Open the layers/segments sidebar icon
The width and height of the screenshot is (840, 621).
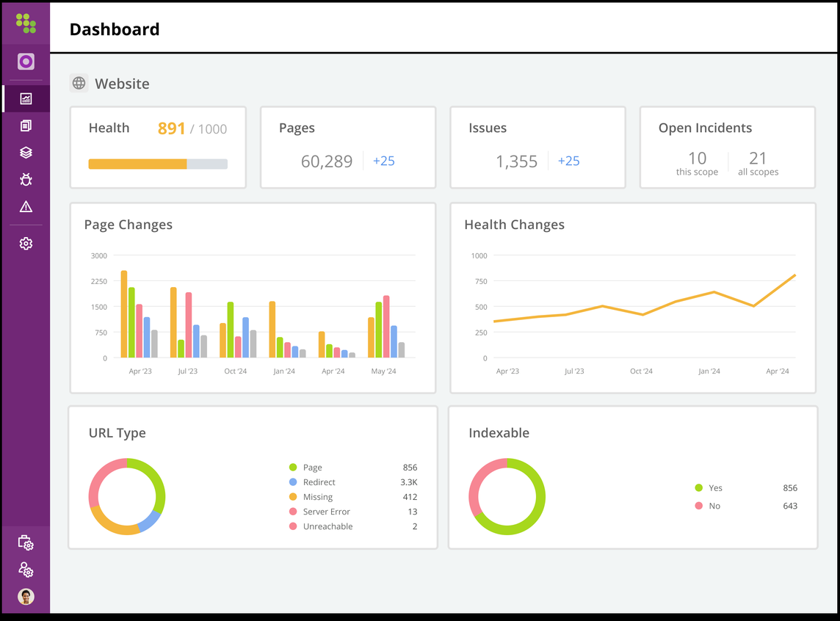[x=25, y=152]
